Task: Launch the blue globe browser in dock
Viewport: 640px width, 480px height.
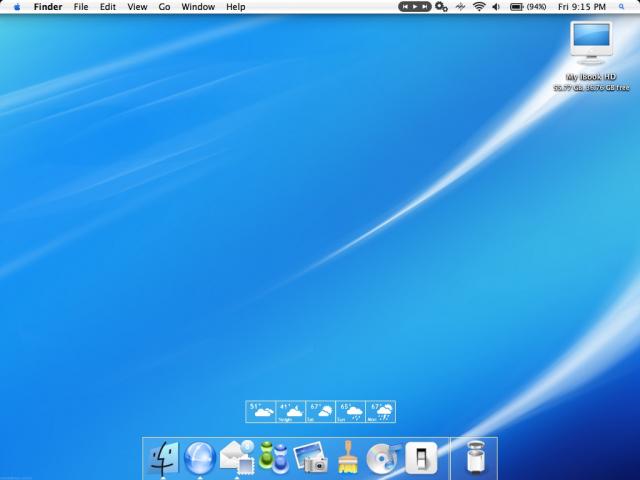Action: tap(200, 458)
